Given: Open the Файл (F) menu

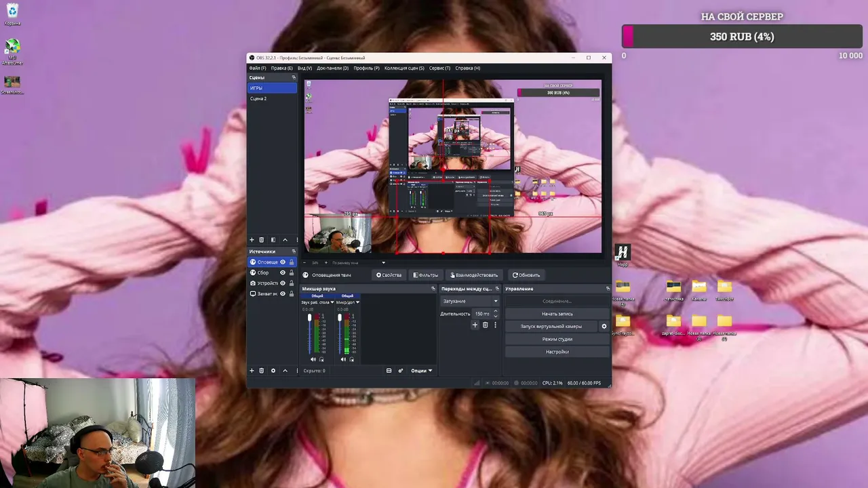Looking at the screenshot, I should point(258,68).
